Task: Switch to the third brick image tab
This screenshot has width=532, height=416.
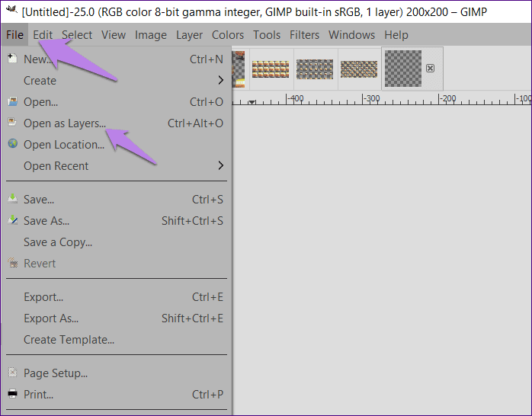Action: tap(359, 69)
